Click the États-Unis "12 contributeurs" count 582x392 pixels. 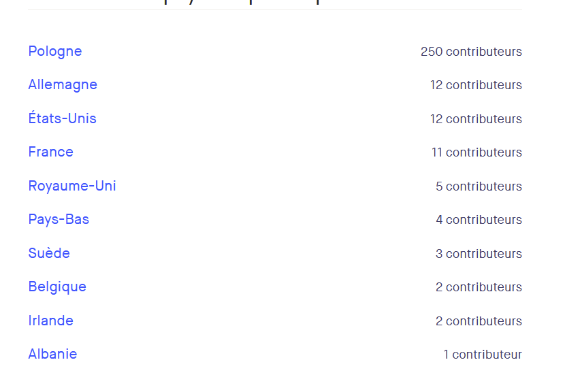[476, 119]
